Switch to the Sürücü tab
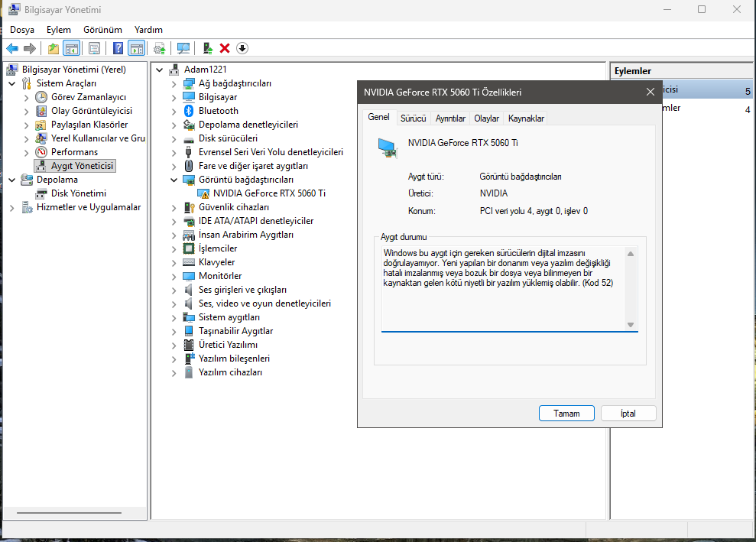This screenshot has height=542, width=756. 414,118
